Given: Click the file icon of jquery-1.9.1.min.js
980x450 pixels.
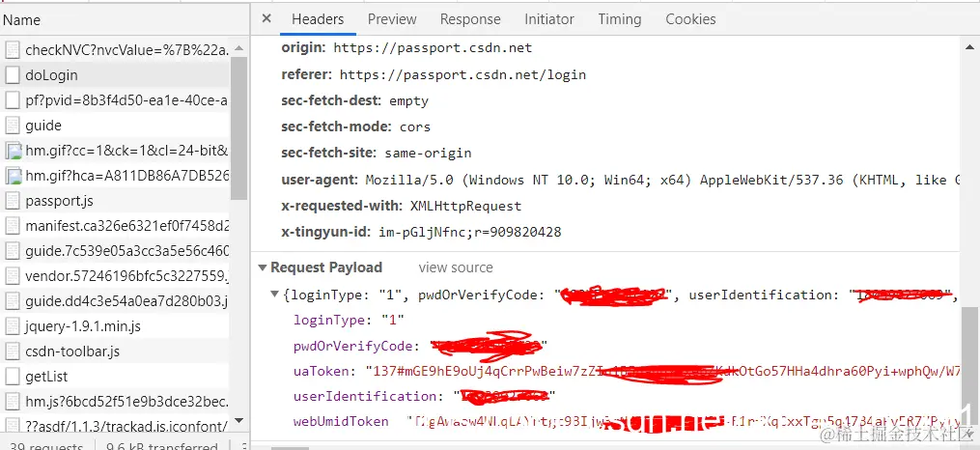Looking at the screenshot, I should click(x=13, y=326).
